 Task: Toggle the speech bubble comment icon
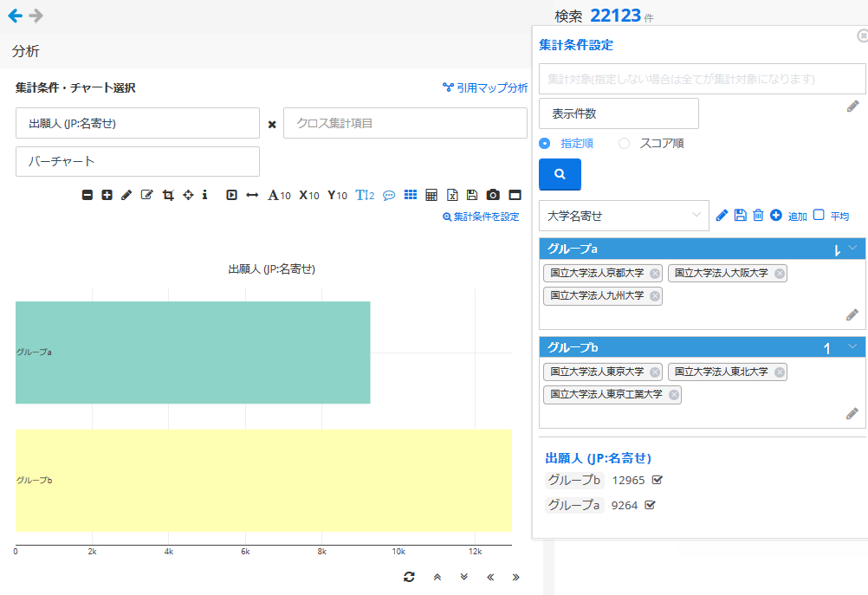click(389, 196)
